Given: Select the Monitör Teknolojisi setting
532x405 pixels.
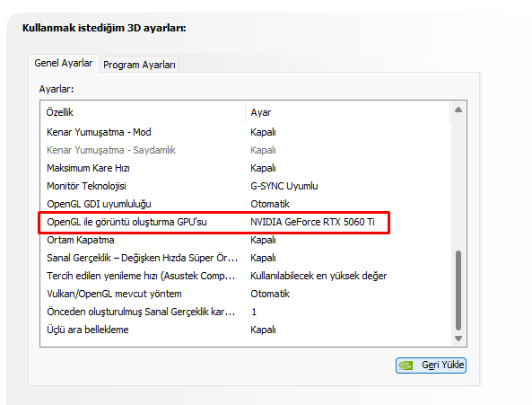Looking at the screenshot, I should 246,186.
